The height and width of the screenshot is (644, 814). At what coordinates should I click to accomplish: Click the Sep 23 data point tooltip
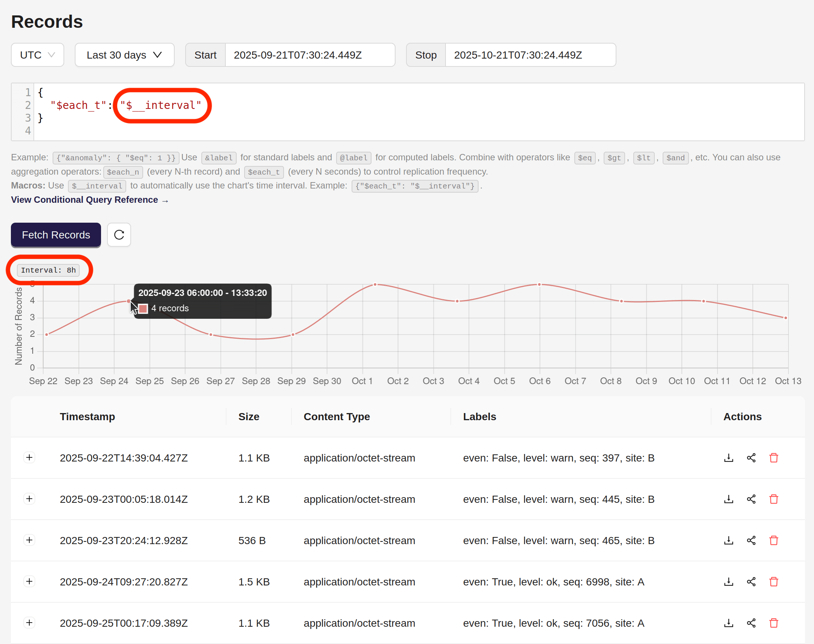coord(202,300)
